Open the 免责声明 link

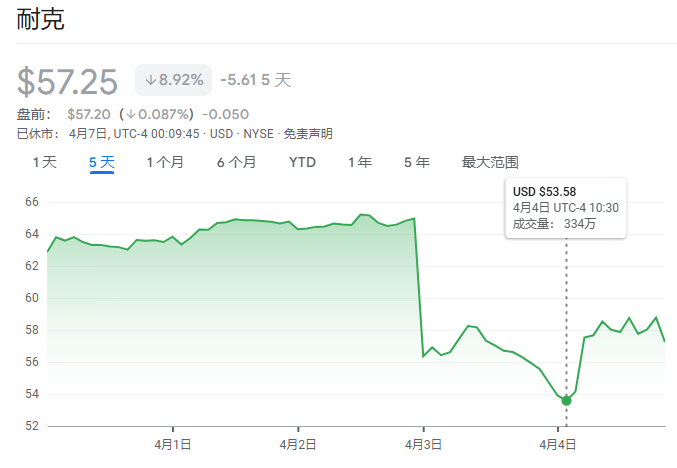pos(309,134)
